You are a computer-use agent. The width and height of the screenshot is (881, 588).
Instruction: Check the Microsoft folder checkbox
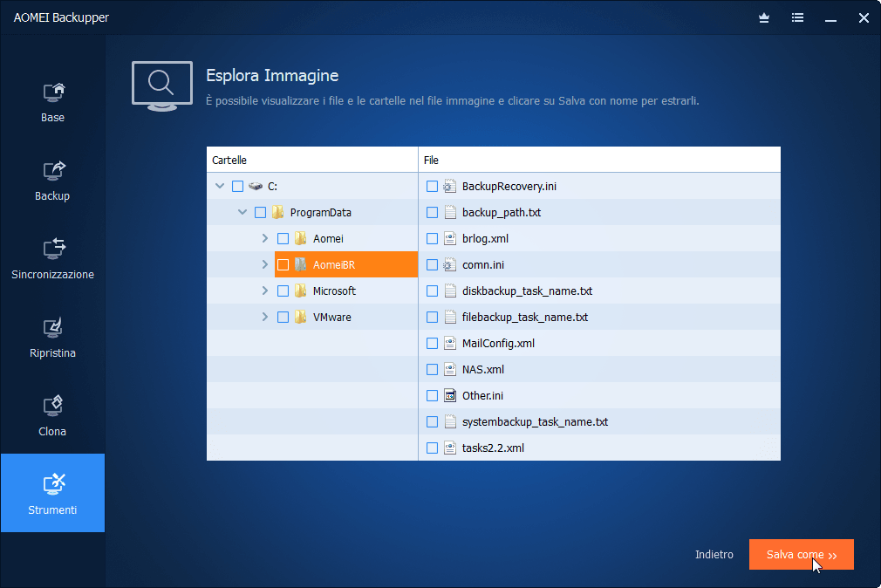tap(283, 291)
